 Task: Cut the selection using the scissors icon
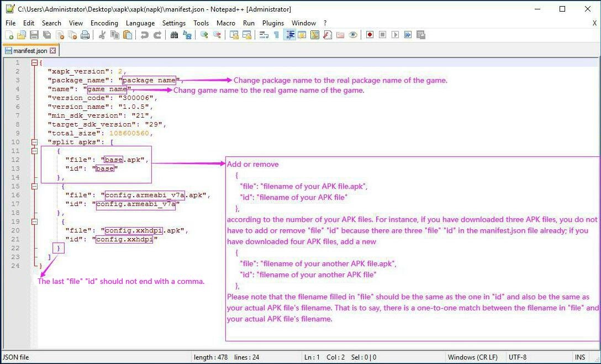coord(102,34)
